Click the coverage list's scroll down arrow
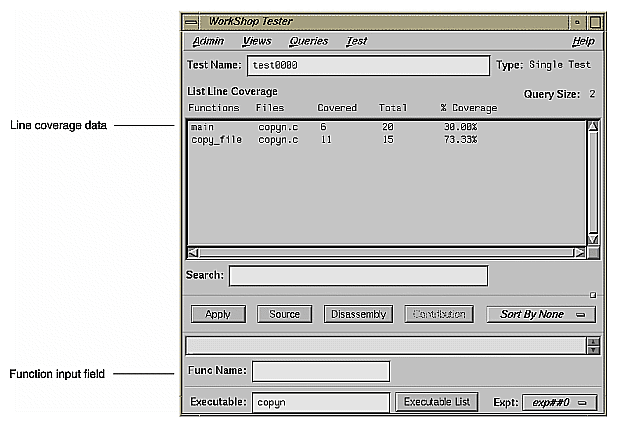This screenshot has width=618, height=427. [593, 239]
